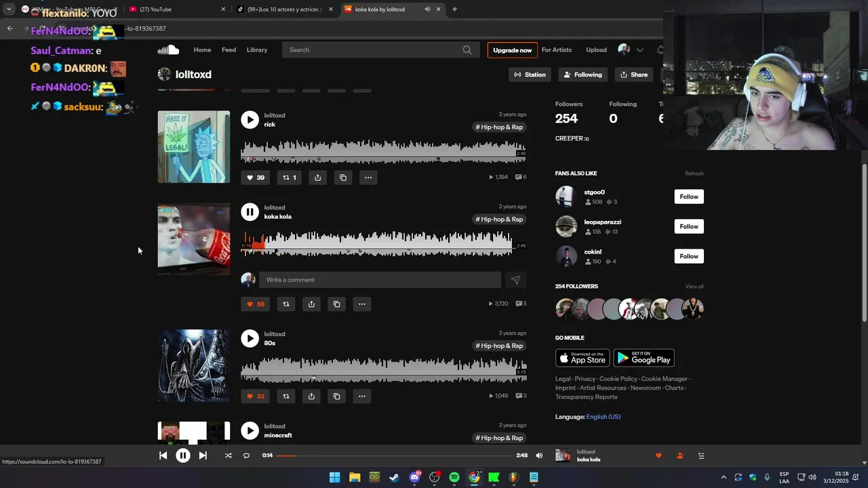Open the For Artists link
The height and width of the screenshot is (488, 868).
(x=557, y=50)
